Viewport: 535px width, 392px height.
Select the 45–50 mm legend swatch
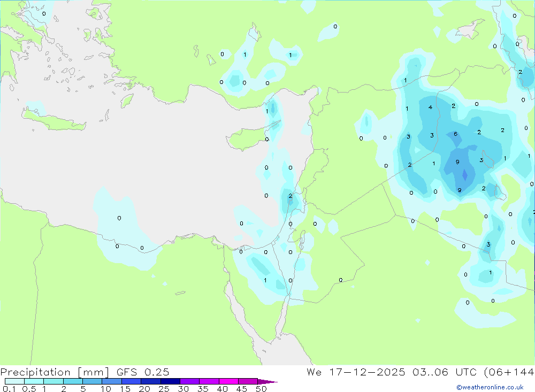248,381
